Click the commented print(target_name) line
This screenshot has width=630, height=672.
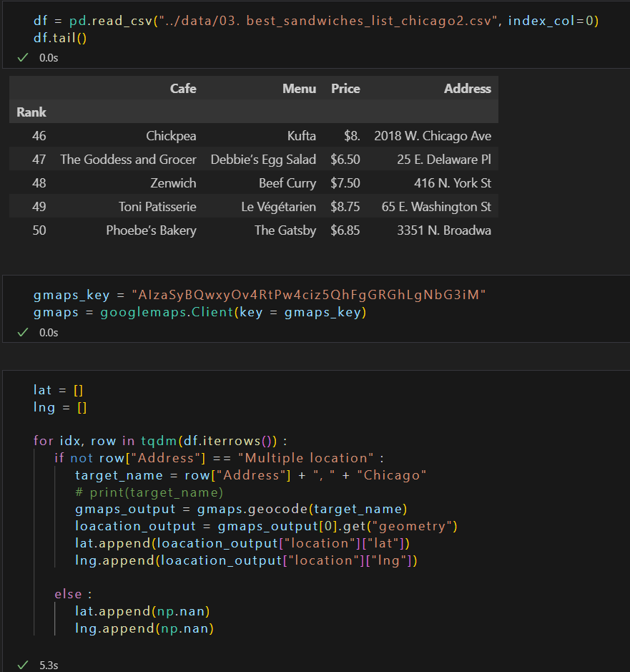[149, 492]
